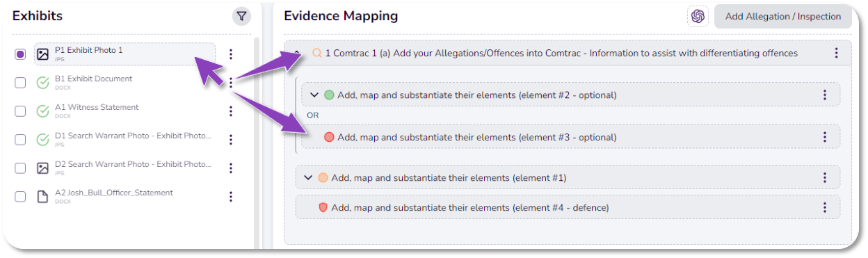
Task: Open options menu for element #4 - defence
Action: (x=824, y=207)
